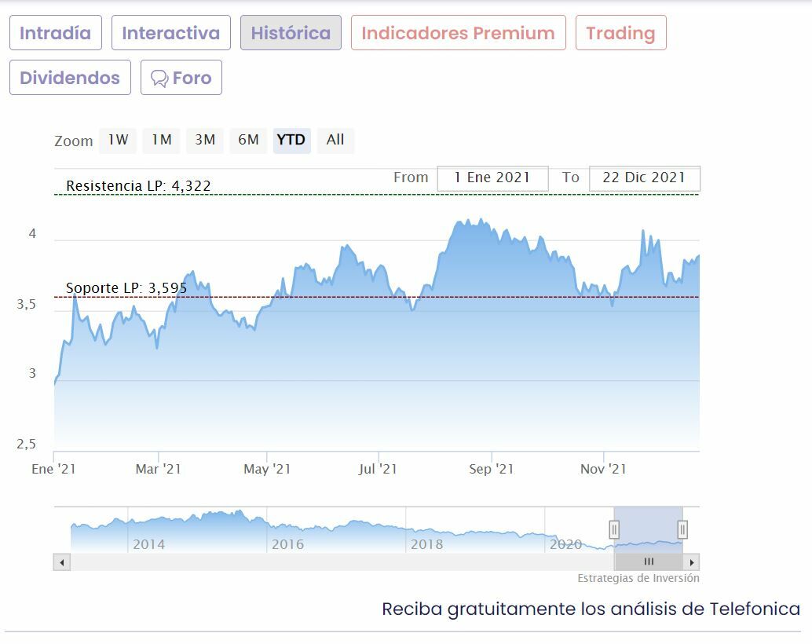Open Indicadores Premium
Image resolution: width=812 pixels, height=644 pixels.
point(458,33)
